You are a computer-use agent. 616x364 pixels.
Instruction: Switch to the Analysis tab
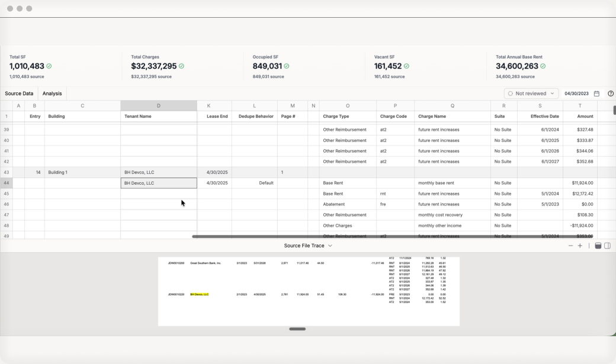coord(52,94)
